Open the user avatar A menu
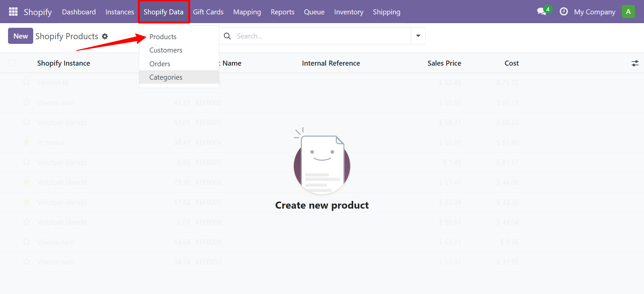 click(x=628, y=12)
